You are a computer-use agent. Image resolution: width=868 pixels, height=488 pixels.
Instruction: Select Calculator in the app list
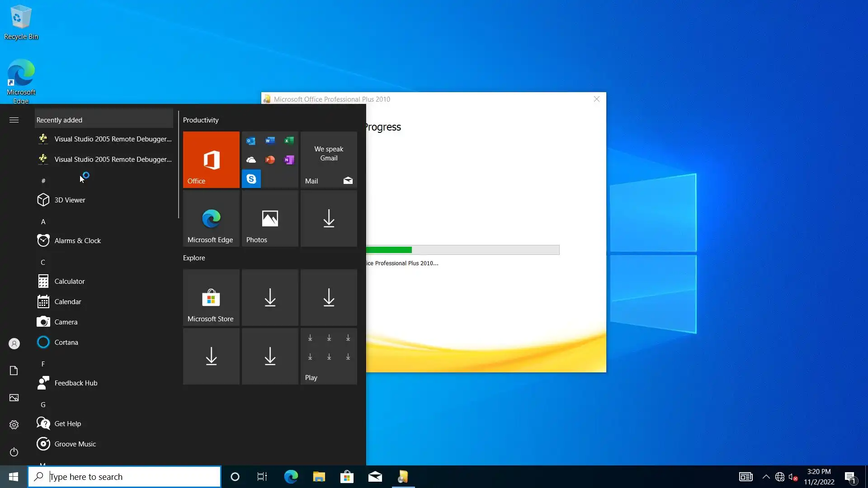click(x=70, y=281)
